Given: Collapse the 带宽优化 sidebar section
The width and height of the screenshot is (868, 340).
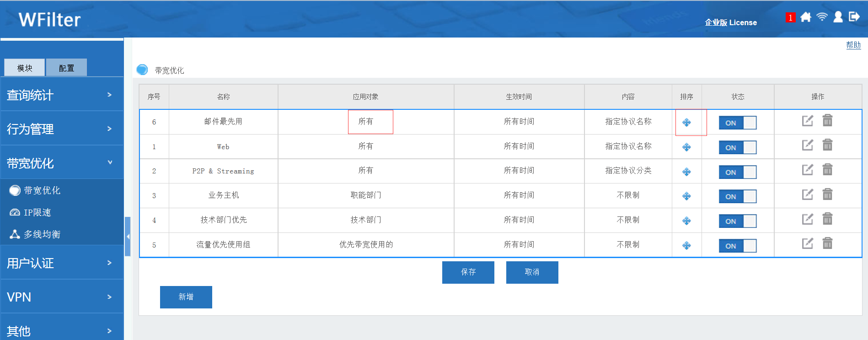Looking at the screenshot, I should 62,163.
